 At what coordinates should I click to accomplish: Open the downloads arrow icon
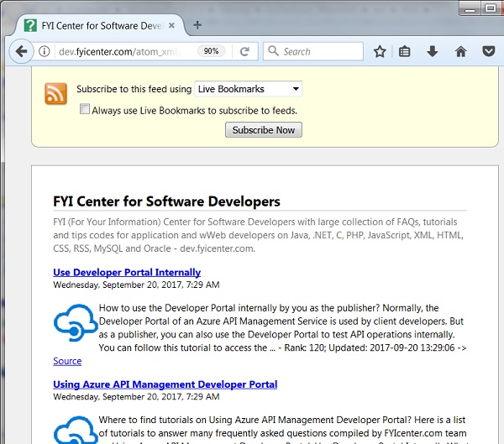pyautogui.click(x=433, y=51)
